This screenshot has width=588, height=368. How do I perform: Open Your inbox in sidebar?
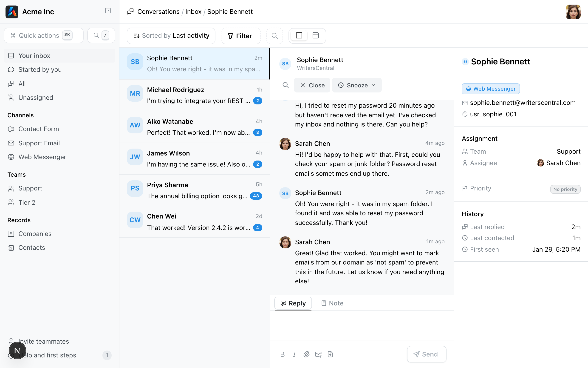click(59, 56)
